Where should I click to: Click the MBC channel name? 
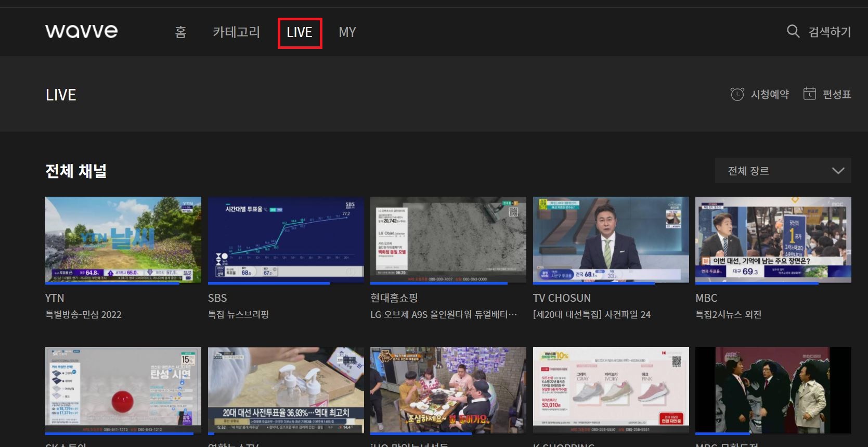[706, 298]
